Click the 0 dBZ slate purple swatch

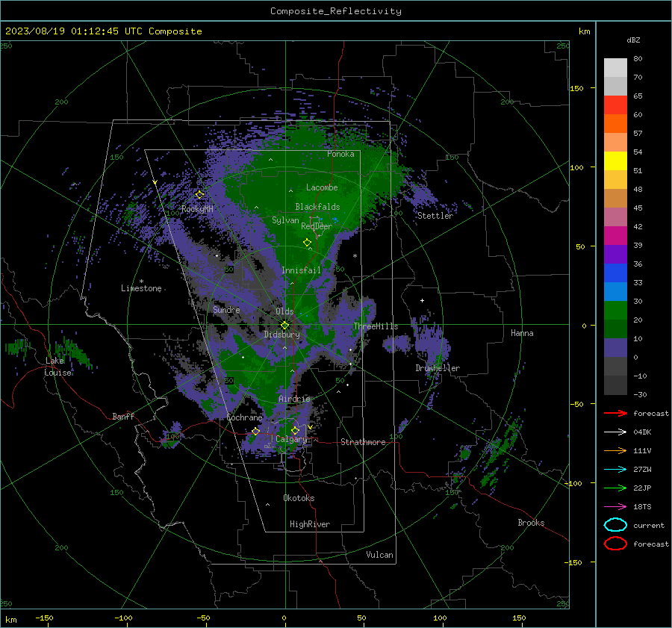[x=615, y=348]
